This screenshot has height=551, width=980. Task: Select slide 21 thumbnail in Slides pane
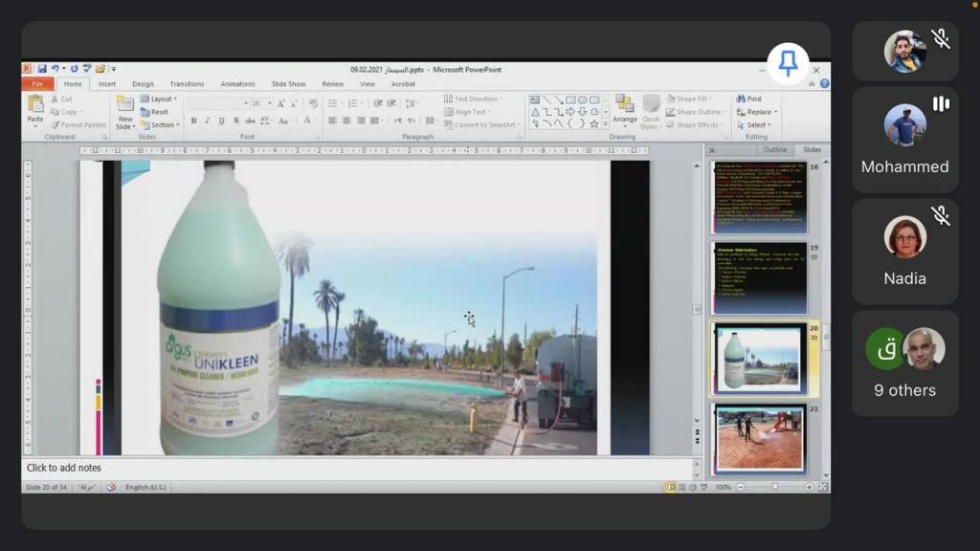coord(760,439)
